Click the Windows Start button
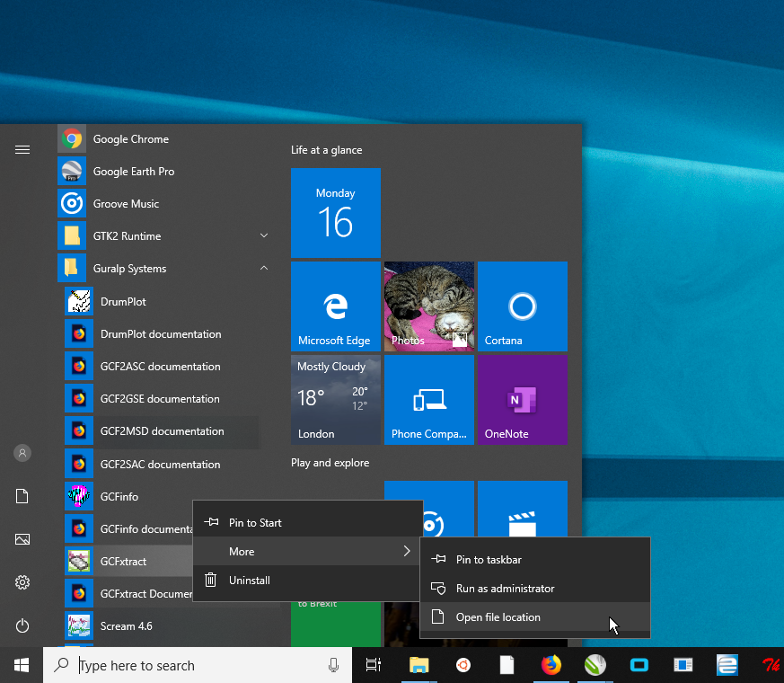 tap(22, 665)
